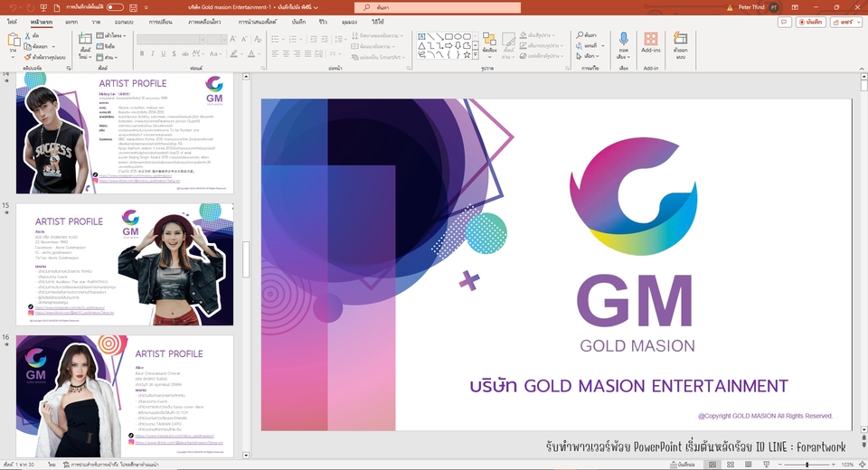Screen dimensions: 868x470
Task: Select slide 15 thumbnail with Atchi profile
Action: pyautogui.click(x=125, y=264)
